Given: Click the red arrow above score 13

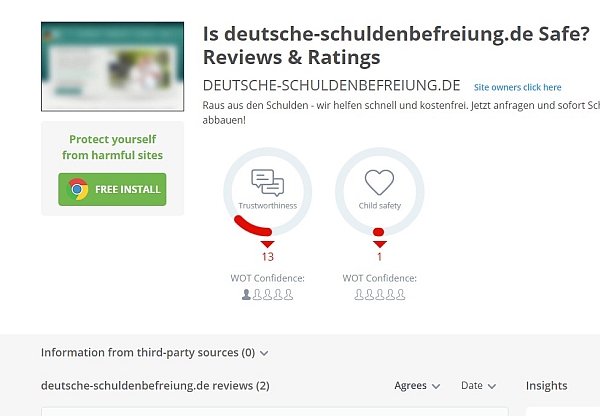Looking at the screenshot, I should (267, 244).
